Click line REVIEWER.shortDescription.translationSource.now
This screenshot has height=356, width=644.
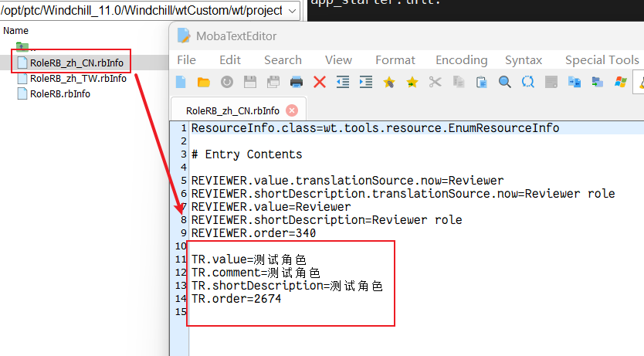403,194
